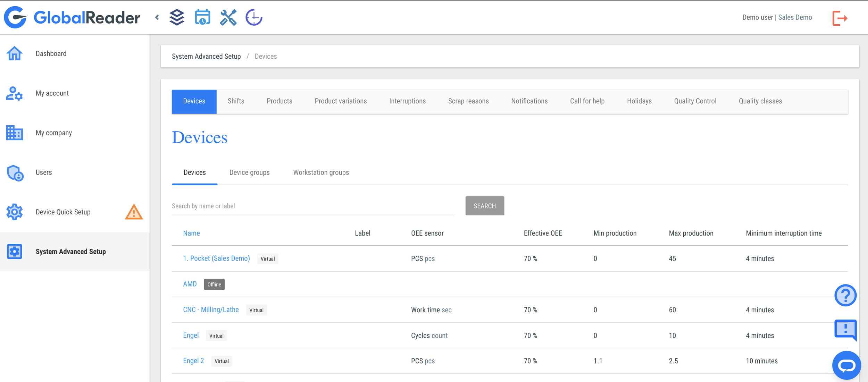Open the Scrap reasons tab

tap(468, 101)
